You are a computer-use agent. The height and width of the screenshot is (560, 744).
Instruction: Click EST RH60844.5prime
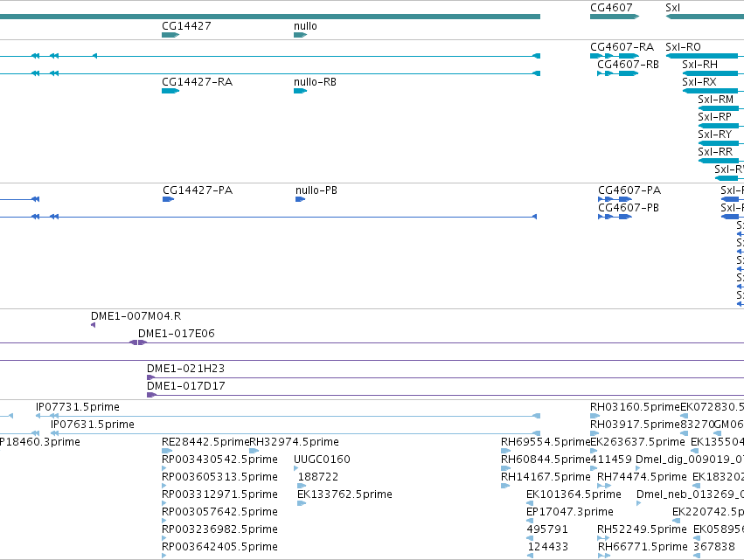point(546,460)
